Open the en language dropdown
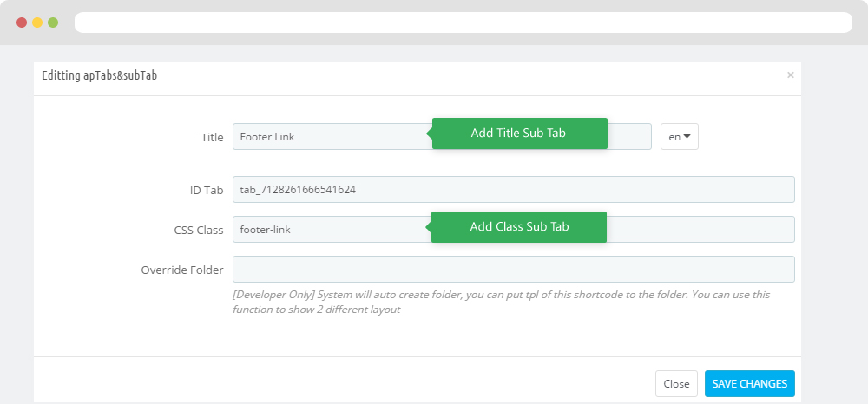 tap(680, 136)
